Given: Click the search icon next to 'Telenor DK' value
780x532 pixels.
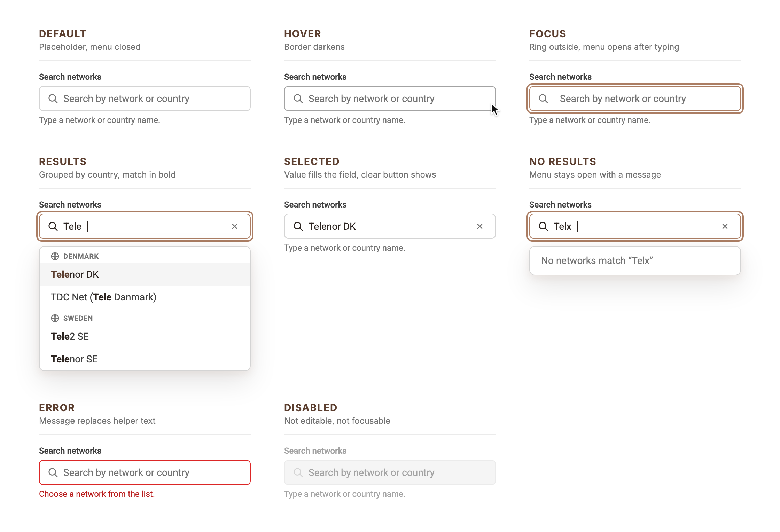Looking at the screenshot, I should [298, 226].
